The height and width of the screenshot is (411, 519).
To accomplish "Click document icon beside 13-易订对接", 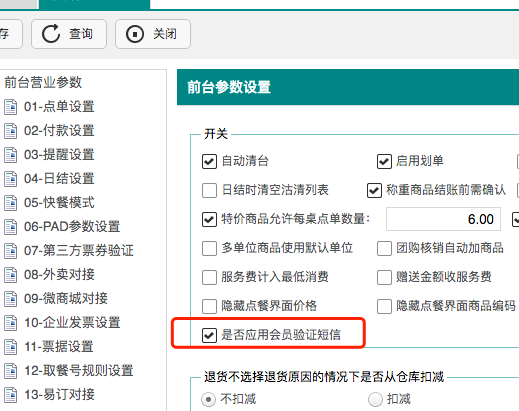I will 11,395.
